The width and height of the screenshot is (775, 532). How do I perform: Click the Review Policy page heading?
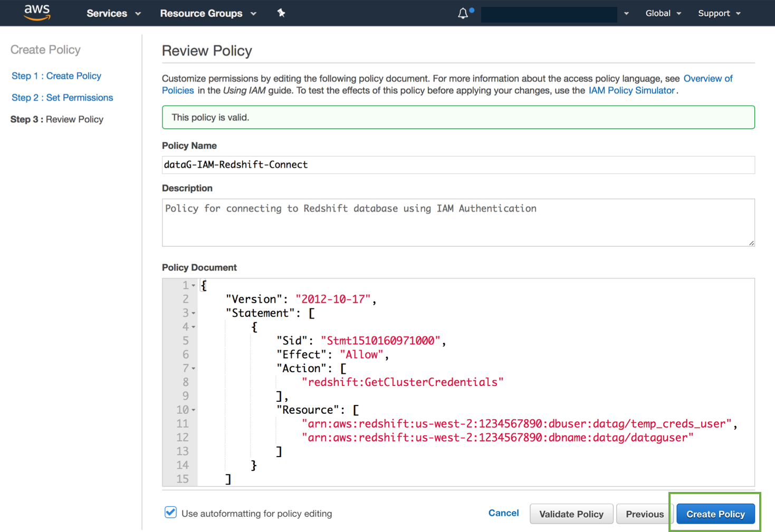tap(207, 51)
